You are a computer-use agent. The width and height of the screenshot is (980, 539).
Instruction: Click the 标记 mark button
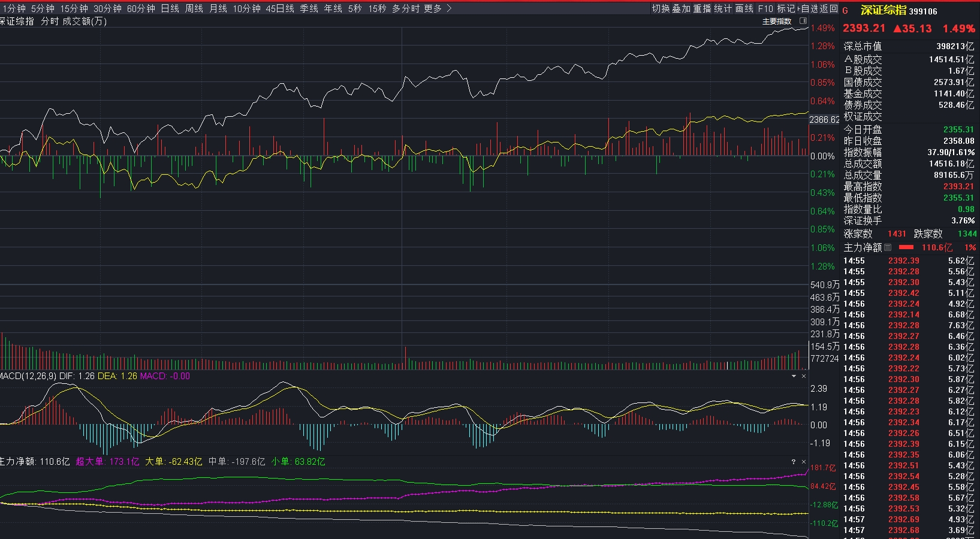click(x=786, y=8)
